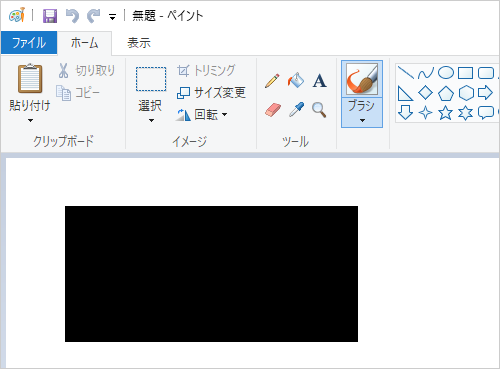Image resolution: width=500 pixels, height=369 pixels.
Task: Open the ファイル menu tab
Action: 29,43
